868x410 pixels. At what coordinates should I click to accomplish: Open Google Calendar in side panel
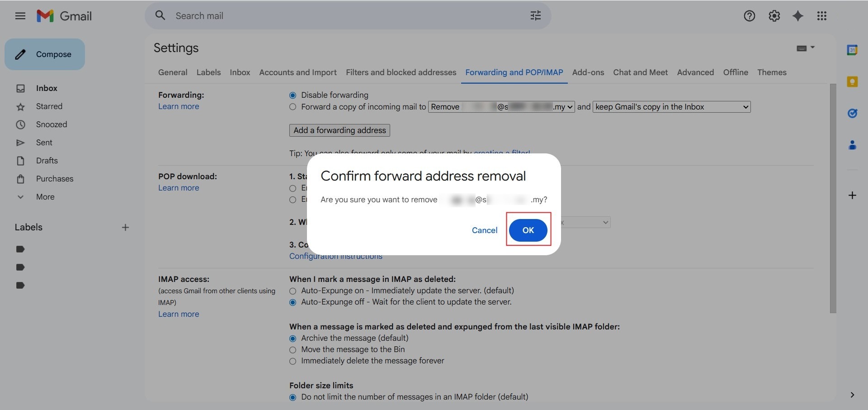852,50
